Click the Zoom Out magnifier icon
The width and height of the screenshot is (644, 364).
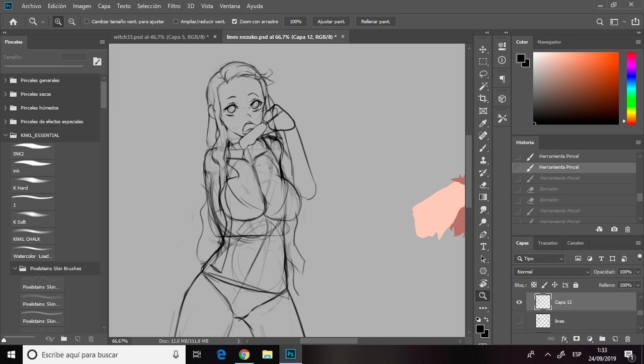[72, 22]
